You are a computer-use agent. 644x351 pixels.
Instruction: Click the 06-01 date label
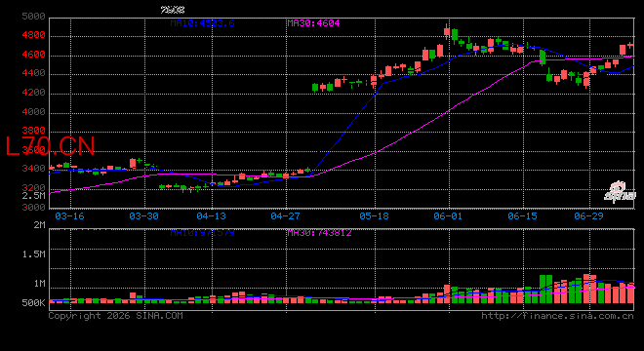point(448,215)
